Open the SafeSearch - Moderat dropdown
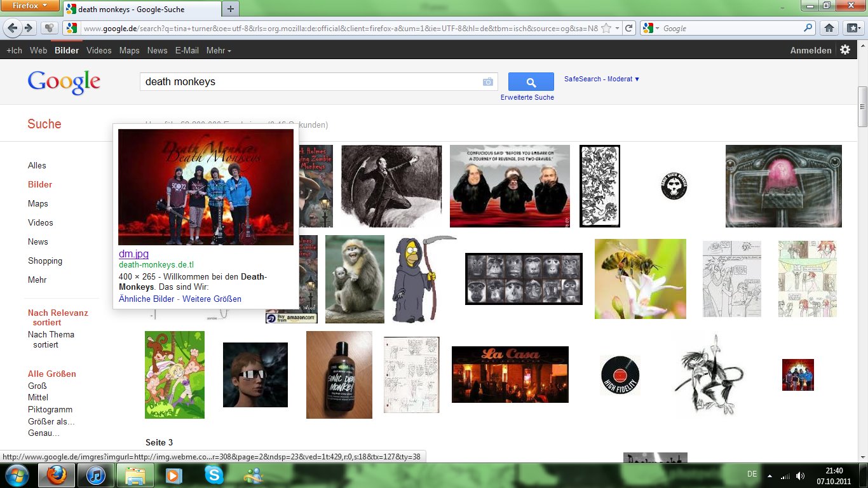Image resolution: width=868 pixels, height=488 pixels. pos(602,79)
